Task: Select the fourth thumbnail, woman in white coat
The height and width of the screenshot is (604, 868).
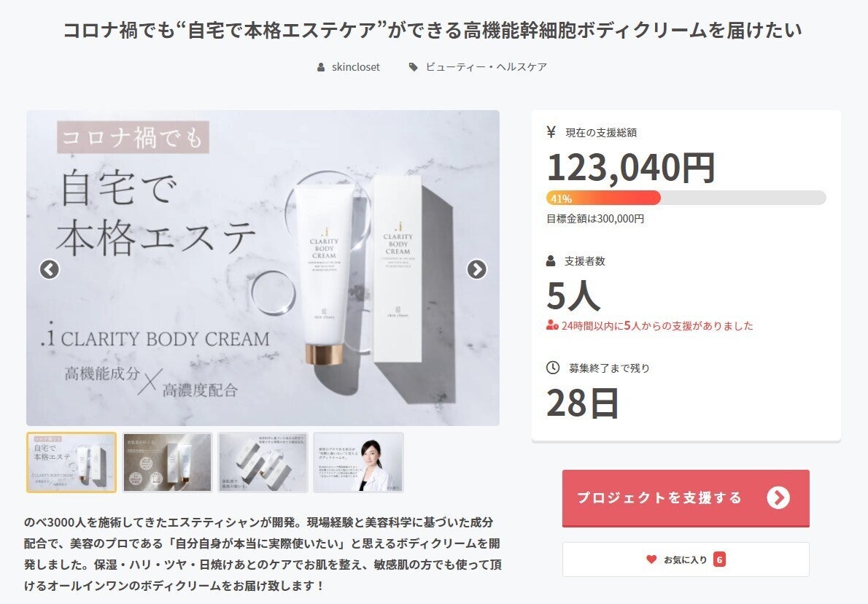Action: coord(358,462)
